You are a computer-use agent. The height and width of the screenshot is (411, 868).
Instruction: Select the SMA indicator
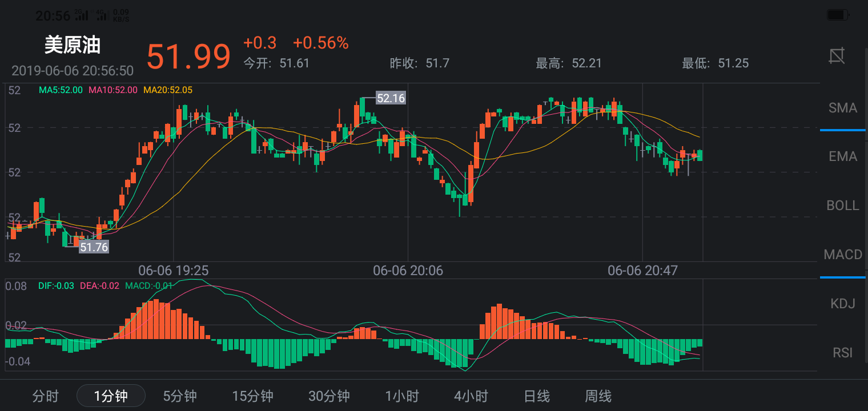click(843, 108)
